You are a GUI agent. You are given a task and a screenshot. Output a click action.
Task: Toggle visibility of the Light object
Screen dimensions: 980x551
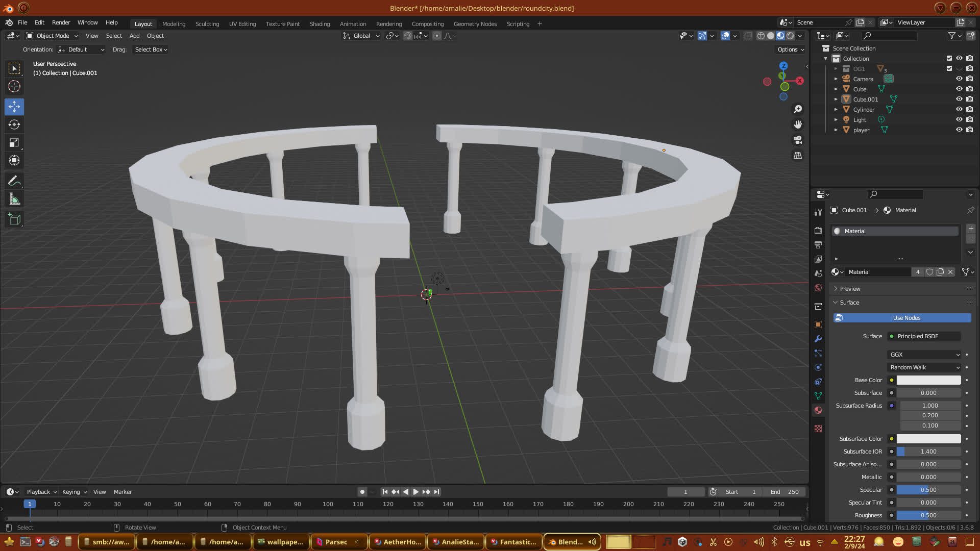(x=959, y=119)
